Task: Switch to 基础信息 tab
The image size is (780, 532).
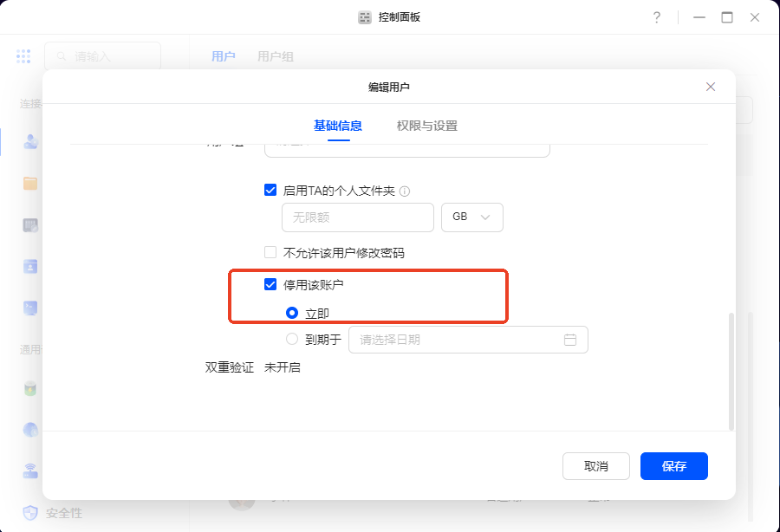Action: click(338, 126)
